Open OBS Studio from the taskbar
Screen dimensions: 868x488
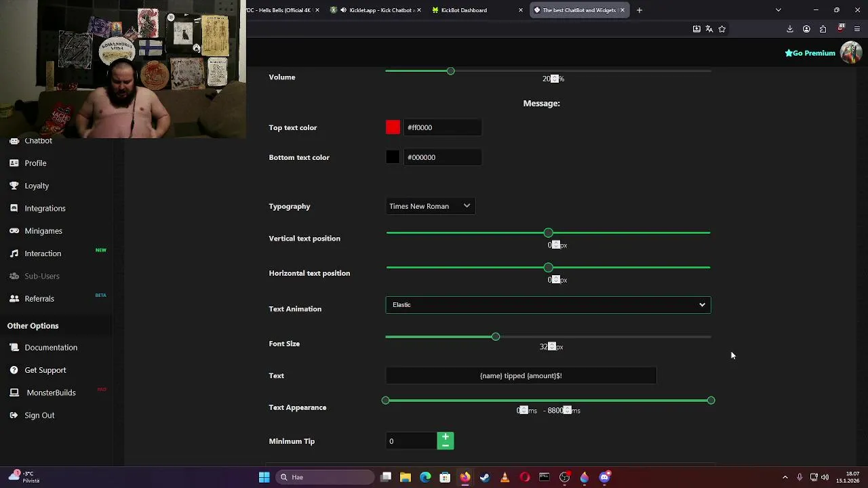pos(564,477)
